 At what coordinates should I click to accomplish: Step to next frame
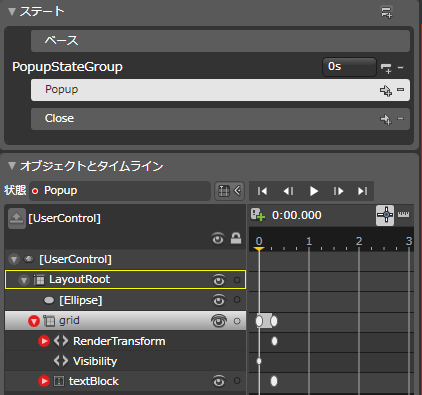point(338,191)
